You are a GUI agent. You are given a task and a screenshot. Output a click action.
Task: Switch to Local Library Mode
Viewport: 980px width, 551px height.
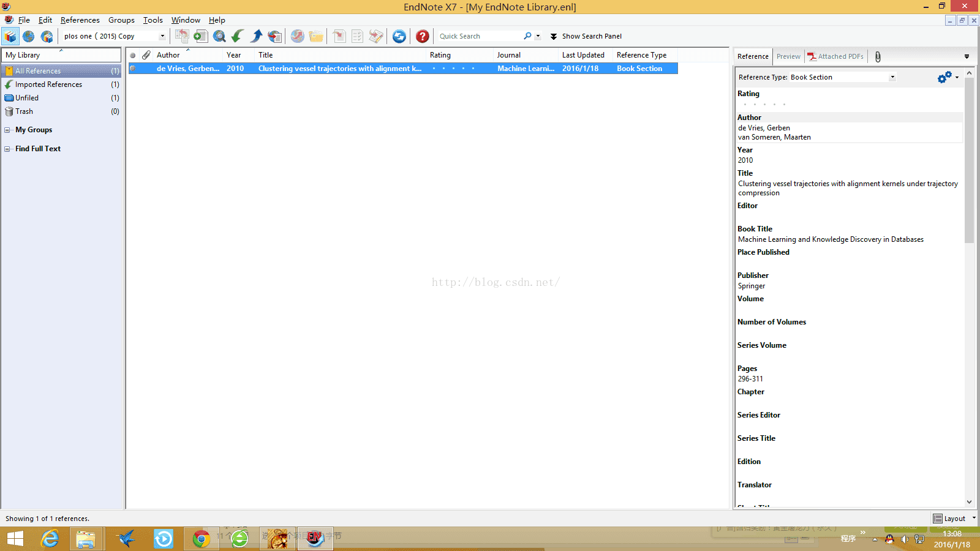point(10,36)
